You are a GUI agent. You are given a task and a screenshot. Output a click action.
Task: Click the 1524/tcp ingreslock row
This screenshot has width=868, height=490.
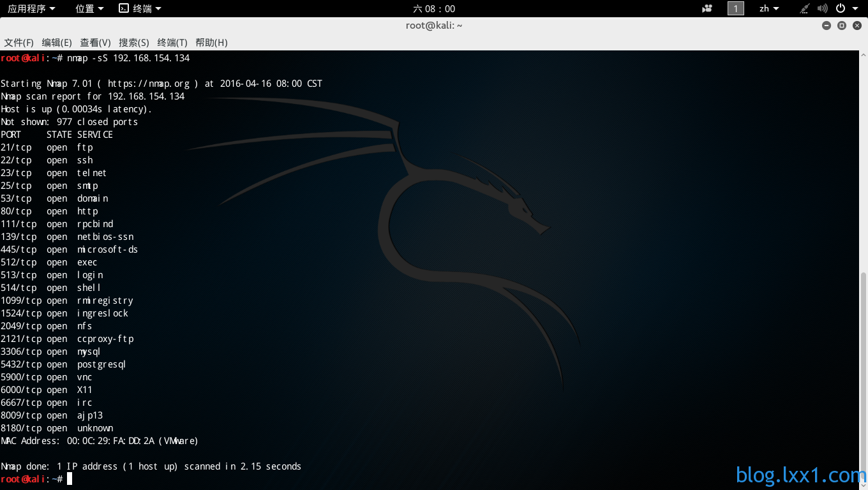(x=64, y=313)
